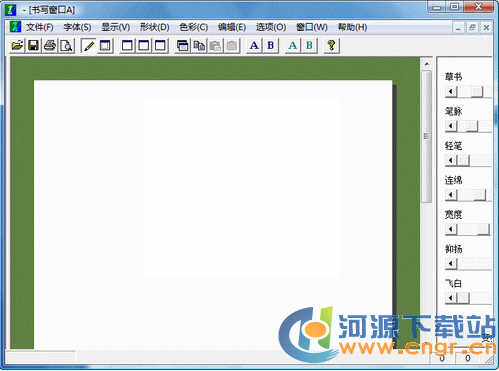The height and width of the screenshot is (371, 499).
Task: Click the dark blue B icon
Action: click(x=271, y=45)
